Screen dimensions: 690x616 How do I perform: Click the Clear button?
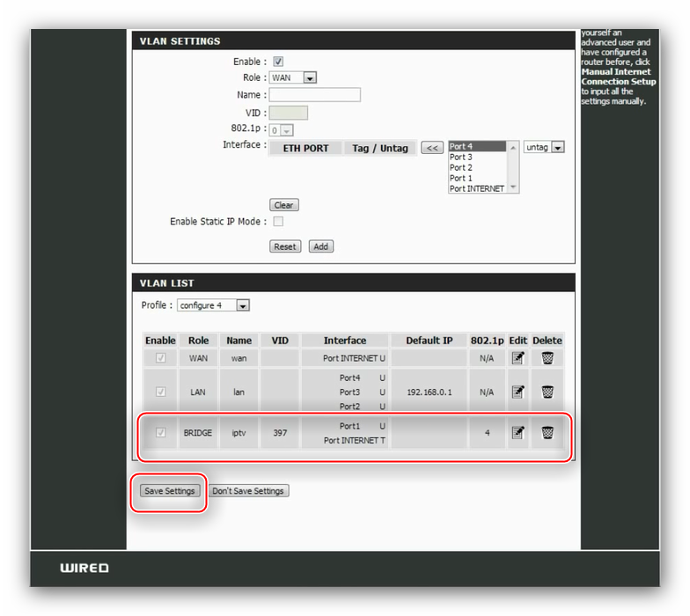coord(283,205)
